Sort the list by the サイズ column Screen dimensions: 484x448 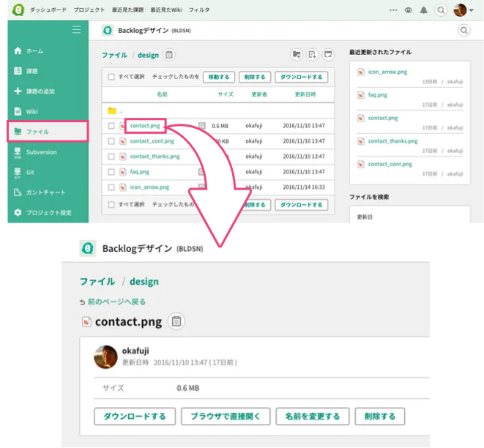226,94
